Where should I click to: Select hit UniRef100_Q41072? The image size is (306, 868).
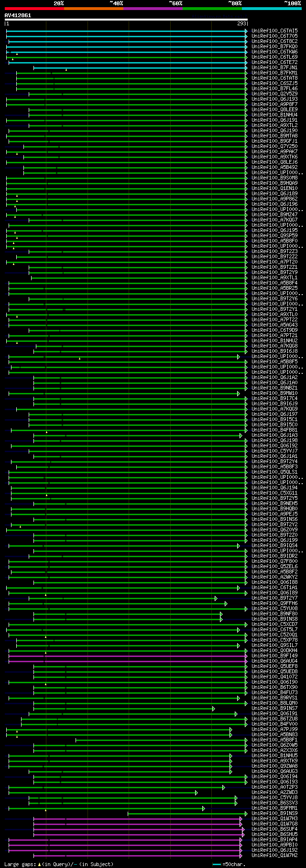pos(274,677)
